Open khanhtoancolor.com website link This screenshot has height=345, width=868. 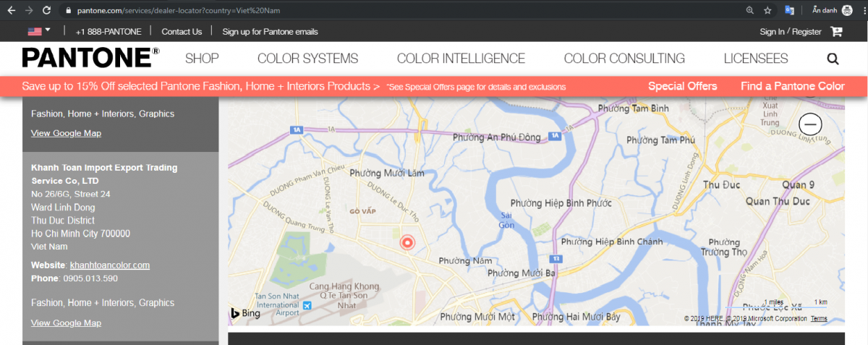point(109,265)
